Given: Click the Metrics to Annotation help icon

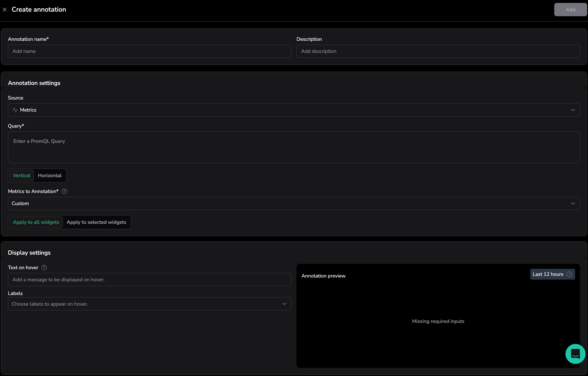Looking at the screenshot, I should (x=64, y=191).
